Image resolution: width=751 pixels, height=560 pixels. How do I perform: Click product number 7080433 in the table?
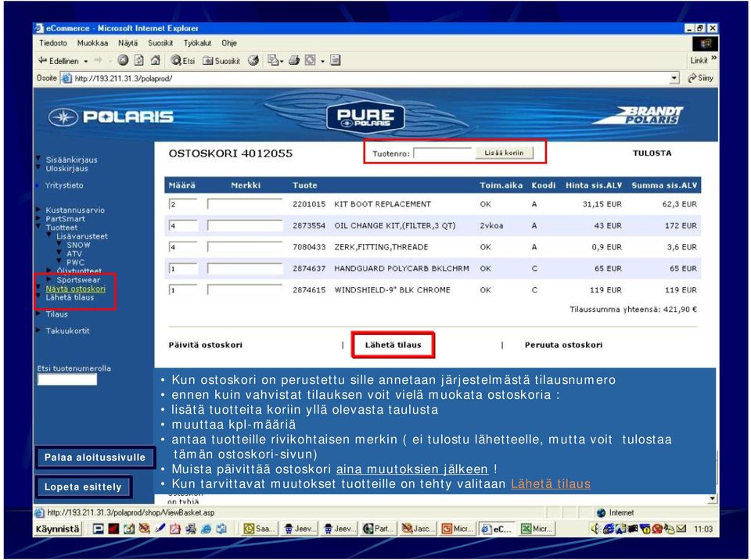click(309, 247)
